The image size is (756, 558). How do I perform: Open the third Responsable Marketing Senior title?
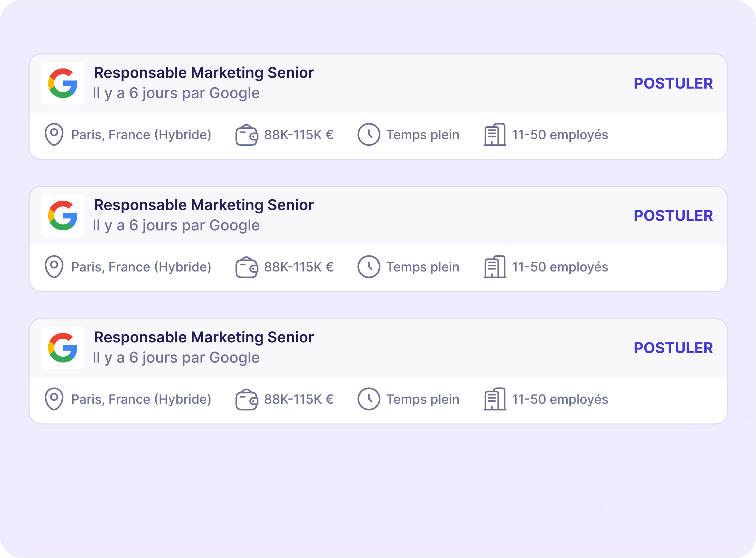point(204,337)
